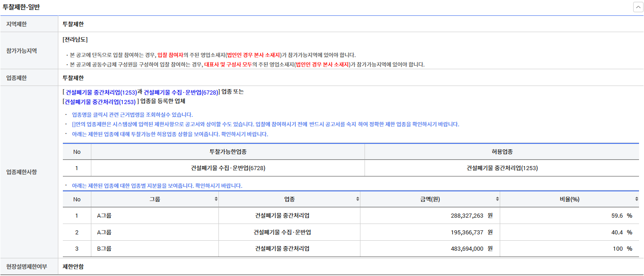The image size is (644, 276).
Task: Click 건설폐기물 중간처리업(1253) link on second bracket line
Action: (x=100, y=101)
